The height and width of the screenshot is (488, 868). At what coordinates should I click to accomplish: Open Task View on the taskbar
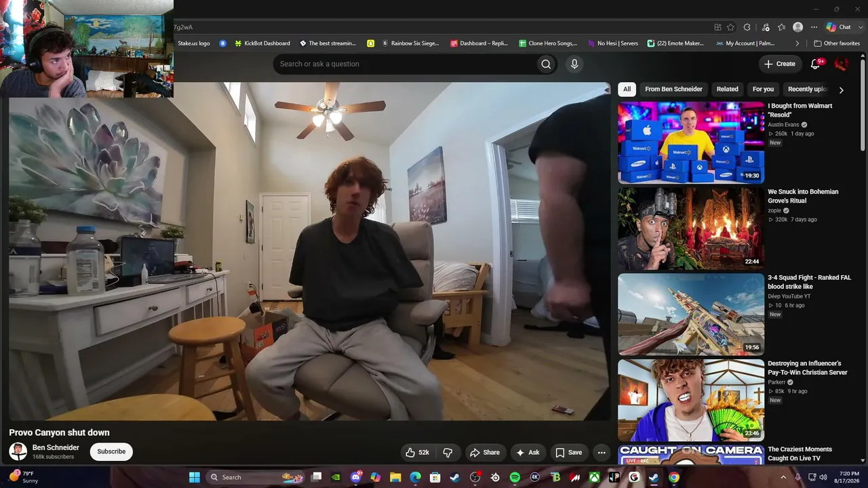pyautogui.click(x=316, y=477)
